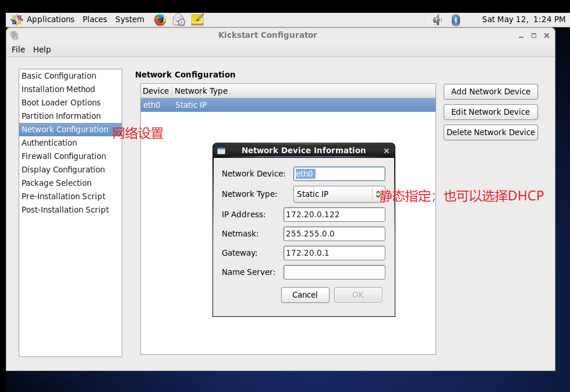Close the Kickstart Configurator window
Screen dimensions: 570x392
click(x=546, y=36)
